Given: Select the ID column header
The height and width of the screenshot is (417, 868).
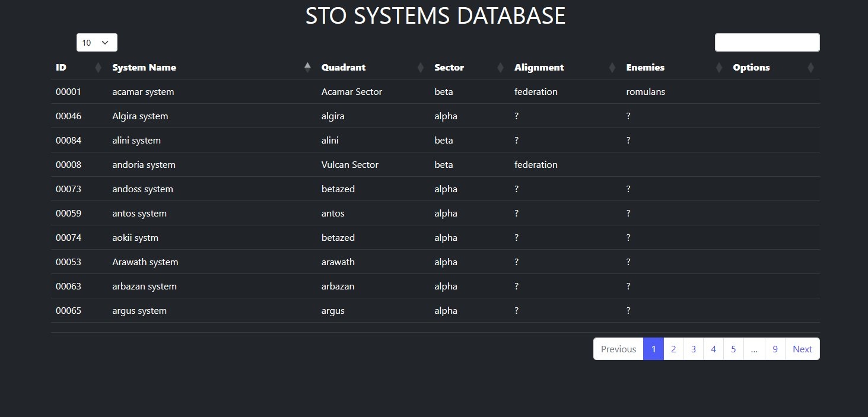Looking at the screenshot, I should (x=61, y=67).
